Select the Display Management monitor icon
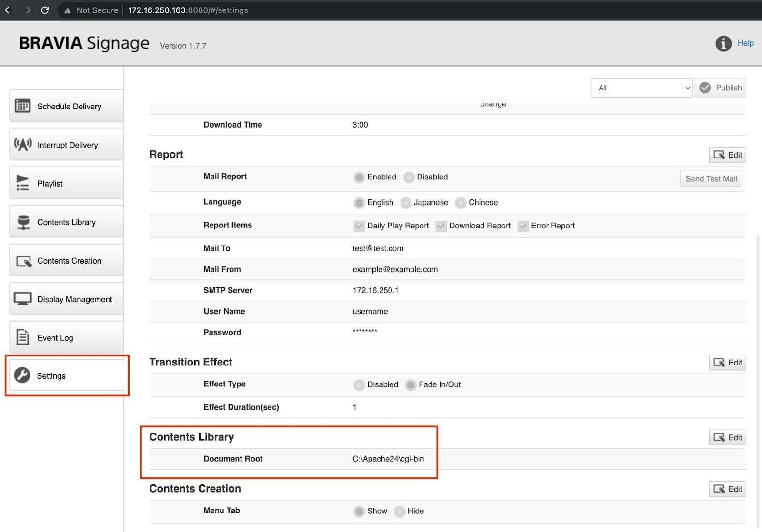Viewport: 762px width, 532px height. 22,299
